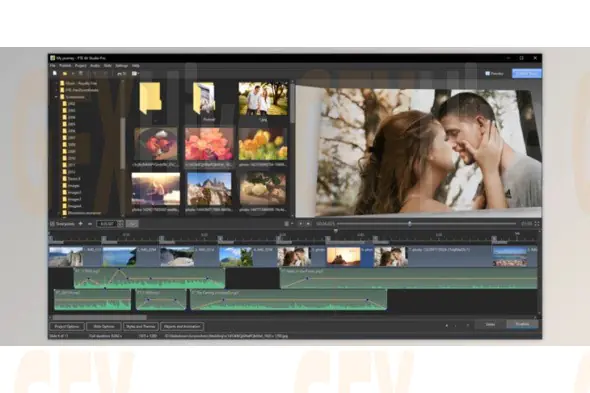
Task: Select the yellow tulips photo thumbnail
Action: point(263,144)
